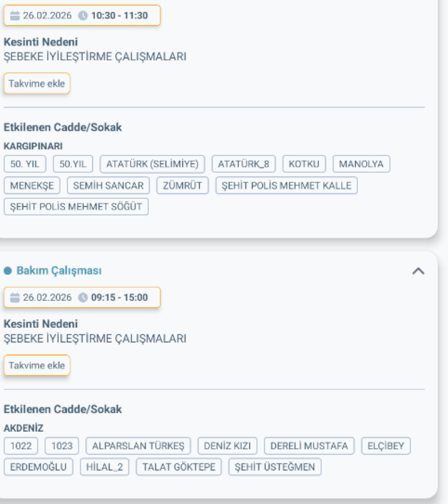
Task: Click the Takvime ekle button in the first card
Action: pos(36,84)
